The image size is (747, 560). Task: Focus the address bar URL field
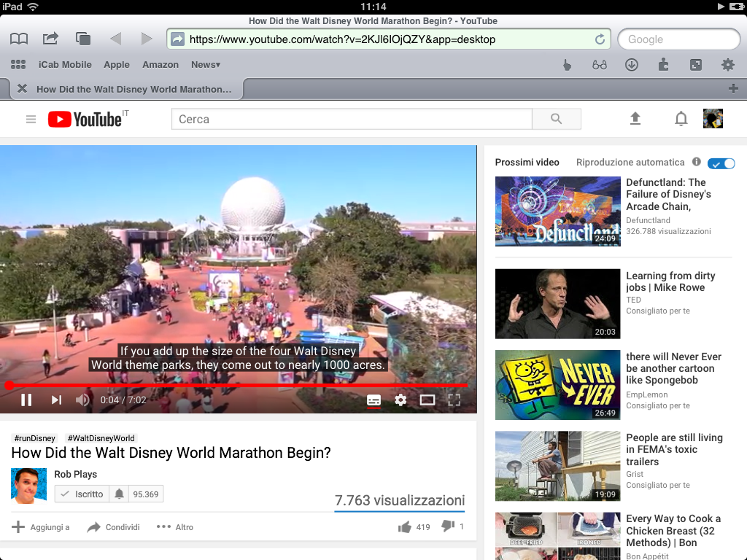[x=390, y=39]
